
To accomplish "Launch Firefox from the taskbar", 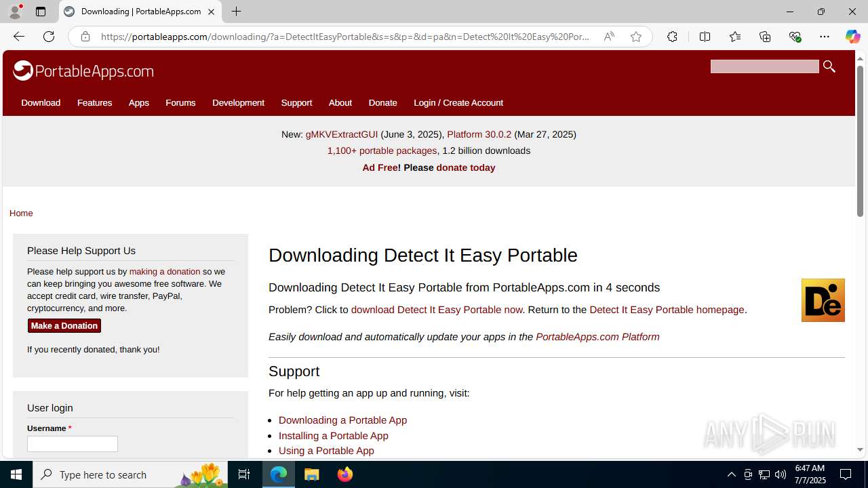I will [x=344, y=474].
